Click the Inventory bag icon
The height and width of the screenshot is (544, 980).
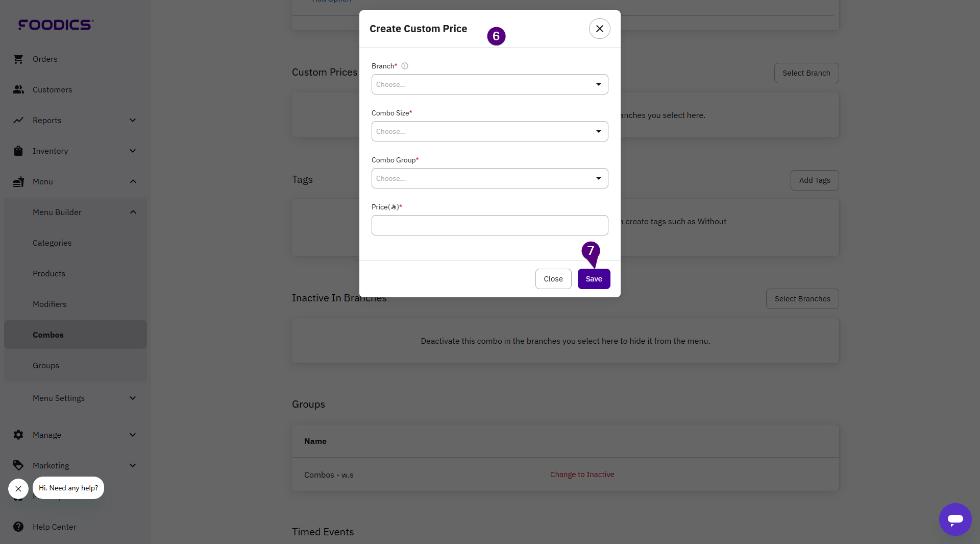[18, 151]
